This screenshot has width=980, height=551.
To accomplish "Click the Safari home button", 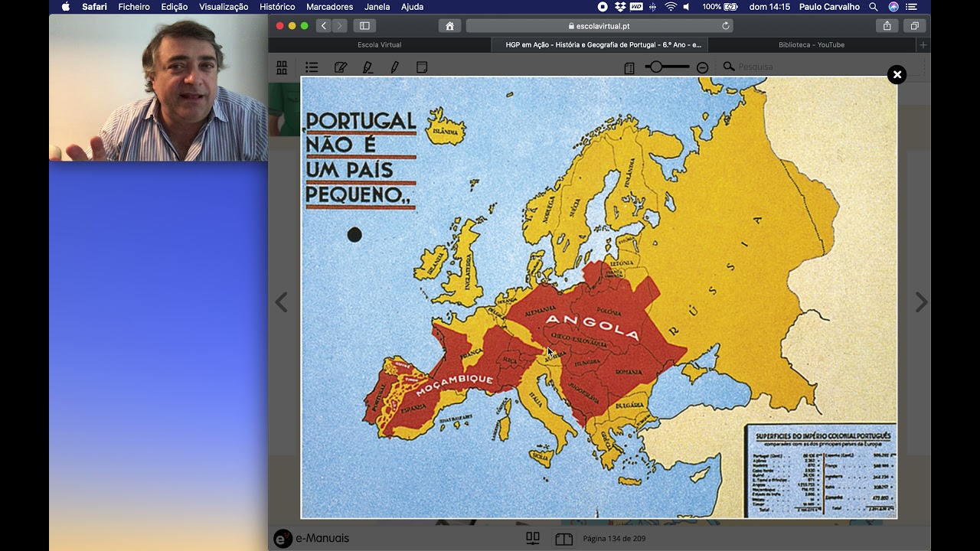I will (x=449, y=26).
